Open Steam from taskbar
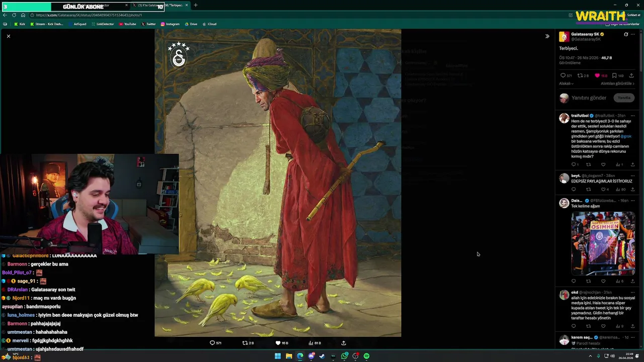The image size is (644, 362). 322,356
